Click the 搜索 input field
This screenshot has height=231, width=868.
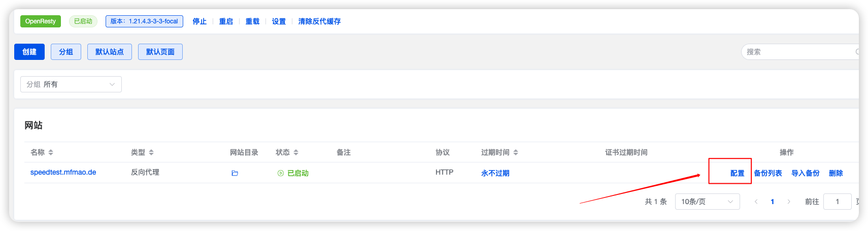(x=797, y=52)
